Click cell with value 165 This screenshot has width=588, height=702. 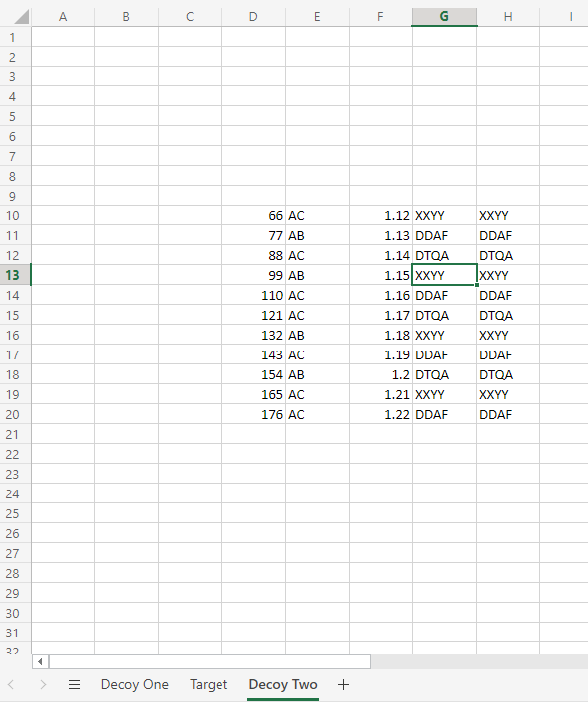tap(254, 394)
